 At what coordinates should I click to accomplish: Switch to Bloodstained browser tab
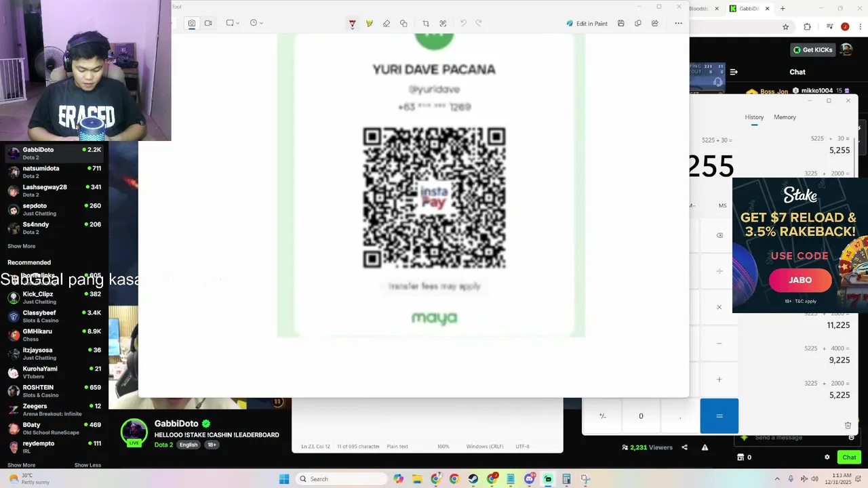click(x=705, y=9)
